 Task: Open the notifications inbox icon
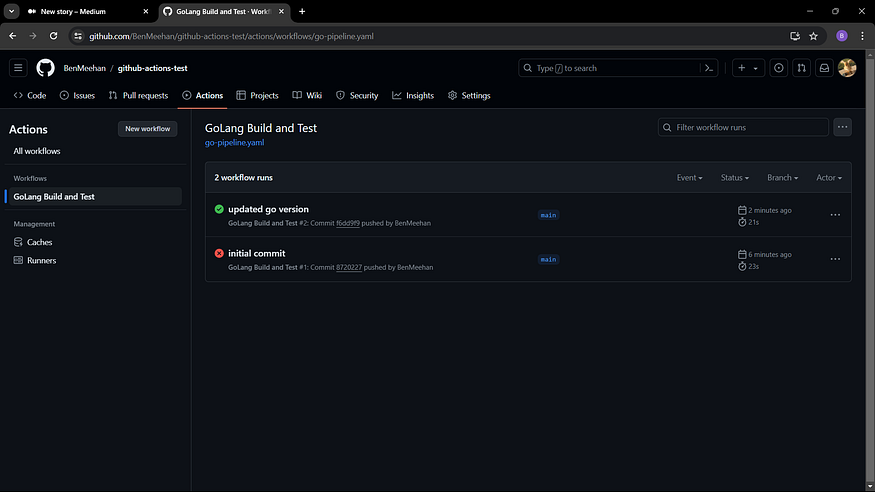click(824, 68)
